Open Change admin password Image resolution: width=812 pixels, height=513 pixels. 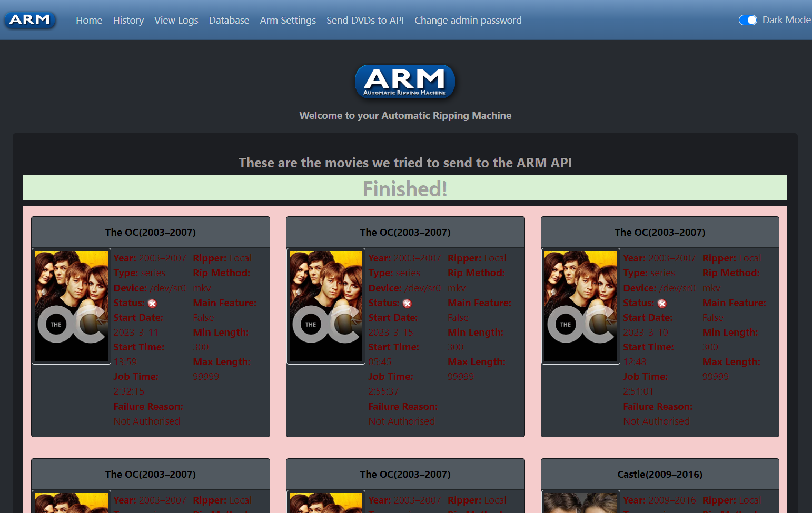pyautogui.click(x=468, y=20)
